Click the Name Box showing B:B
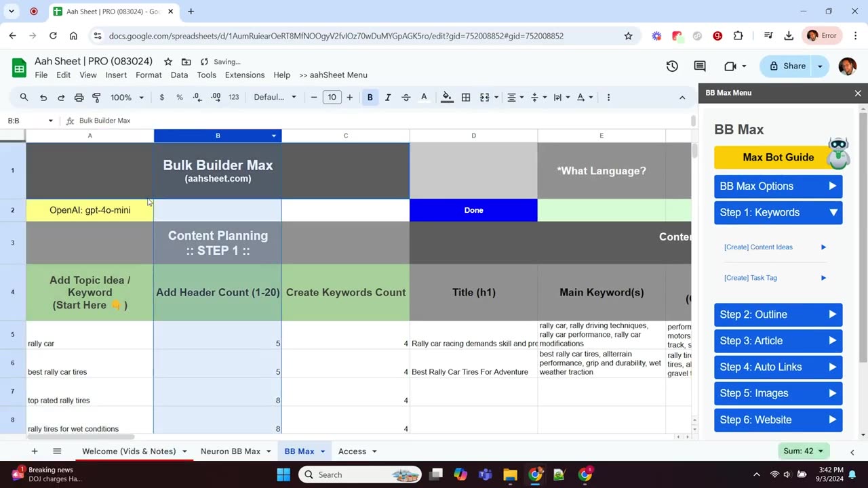The width and height of the screenshot is (868, 488). 30,121
